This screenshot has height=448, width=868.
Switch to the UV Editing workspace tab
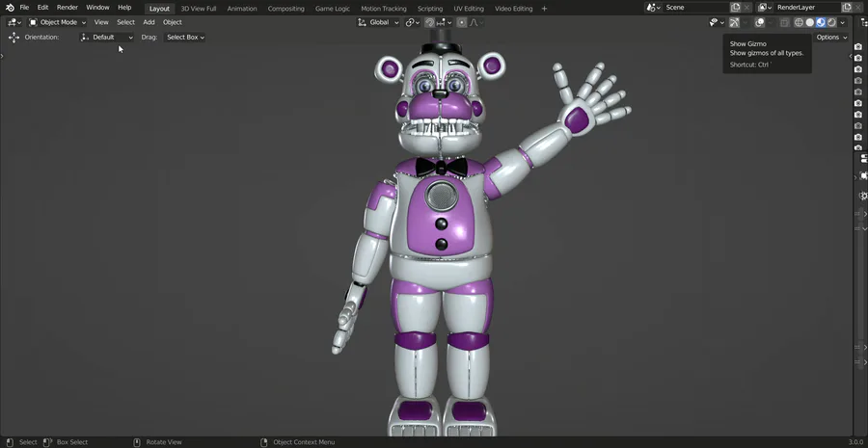(469, 9)
